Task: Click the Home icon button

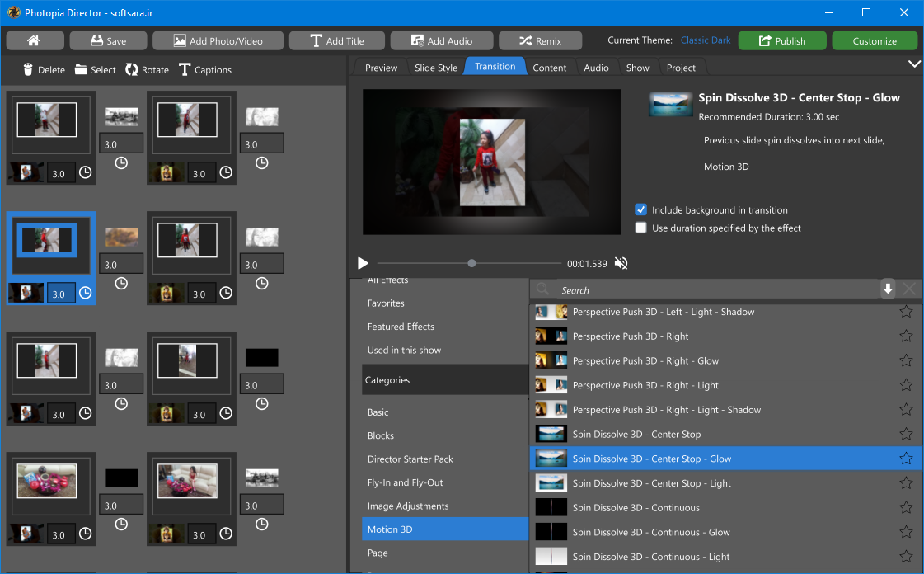Action: pyautogui.click(x=34, y=40)
